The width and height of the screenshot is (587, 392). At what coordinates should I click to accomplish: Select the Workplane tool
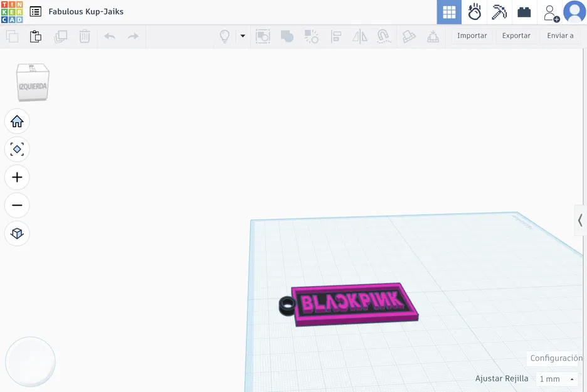(x=409, y=36)
